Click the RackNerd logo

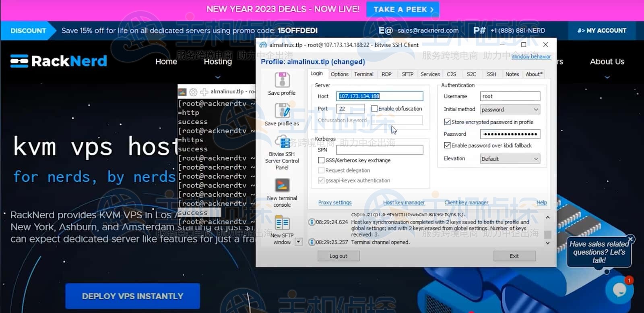coord(59,61)
